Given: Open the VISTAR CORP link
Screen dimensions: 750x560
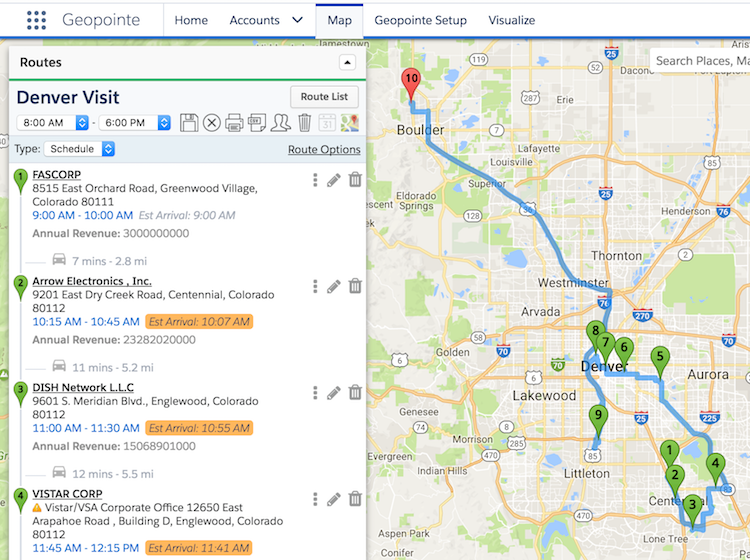Looking at the screenshot, I should point(67,494).
